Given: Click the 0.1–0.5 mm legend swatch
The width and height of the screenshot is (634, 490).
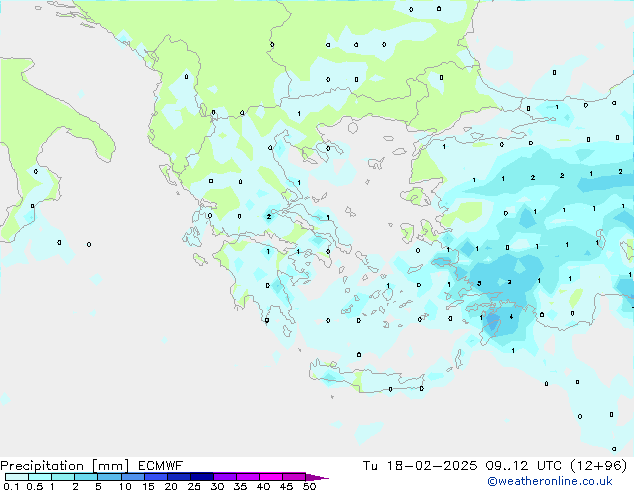Looking at the screenshot, I should pos(17,477).
